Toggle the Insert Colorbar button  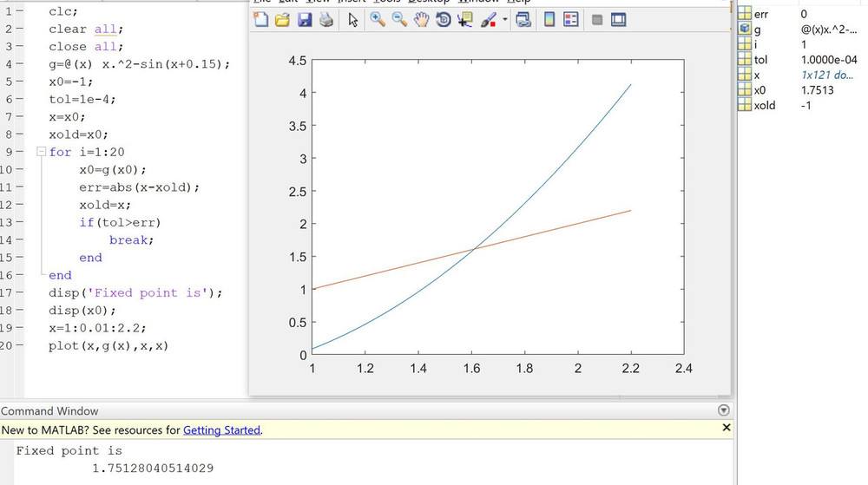(549, 19)
